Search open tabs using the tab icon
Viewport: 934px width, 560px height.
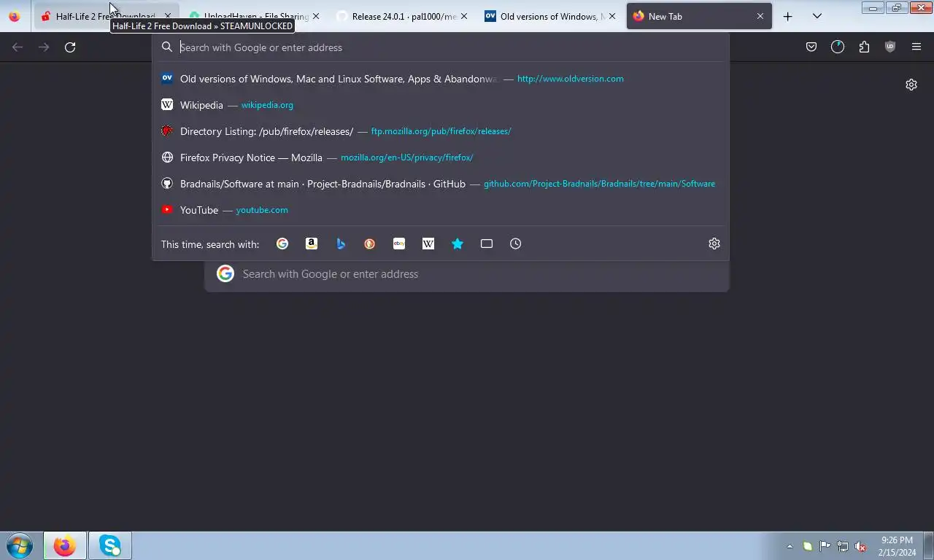pyautogui.click(x=487, y=244)
